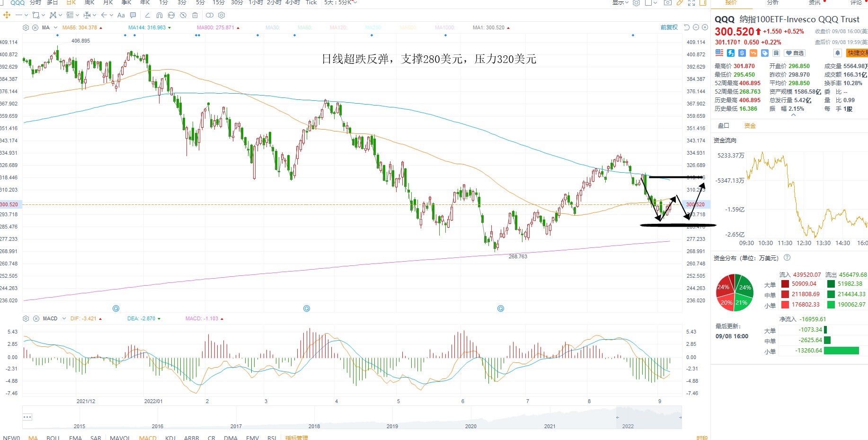
Task: Hide all drawings with eye-slash icon
Action: click(183, 15)
